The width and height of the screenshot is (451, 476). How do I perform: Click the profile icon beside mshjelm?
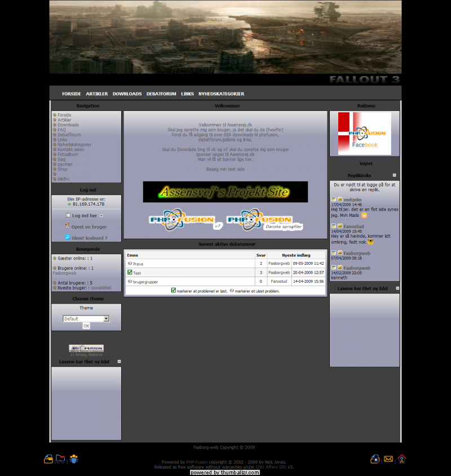[x=333, y=199]
